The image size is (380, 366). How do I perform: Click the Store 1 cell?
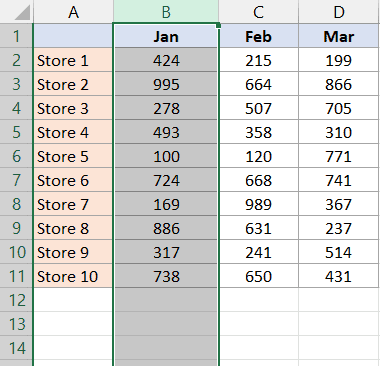click(x=73, y=60)
